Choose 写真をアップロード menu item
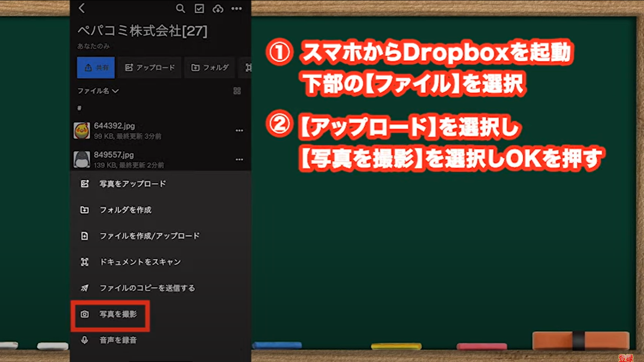Image resolution: width=644 pixels, height=362 pixels. [x=161, y=184]
